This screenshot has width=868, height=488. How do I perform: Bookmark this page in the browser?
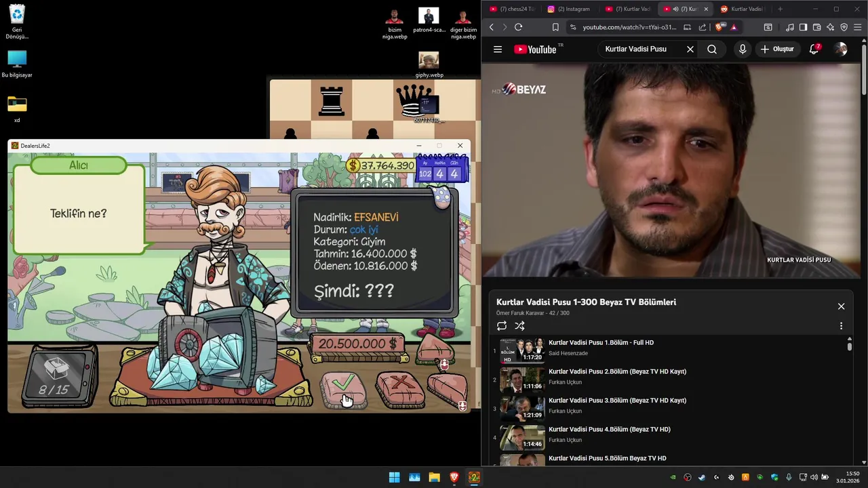pyautogui.click(x=555, y=27)
